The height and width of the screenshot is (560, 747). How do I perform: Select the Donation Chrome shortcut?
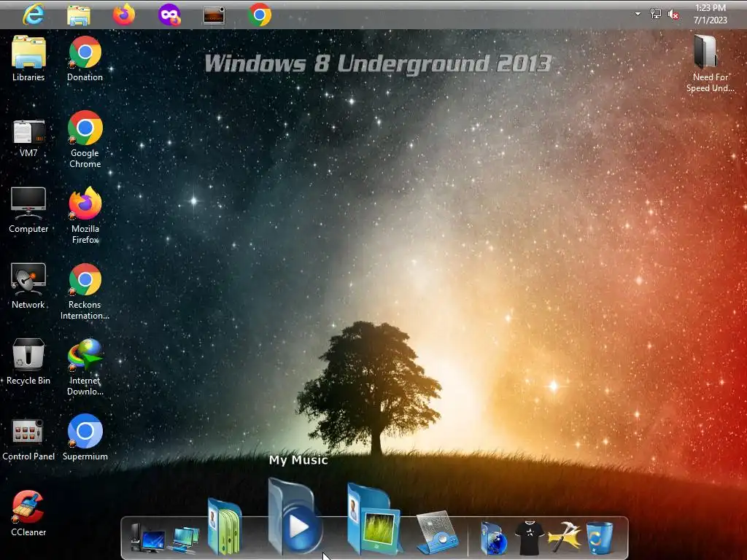coord(85,58)
